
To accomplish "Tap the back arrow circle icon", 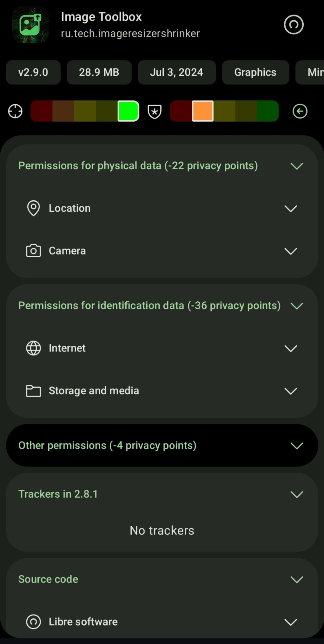I will pos(300,111).
